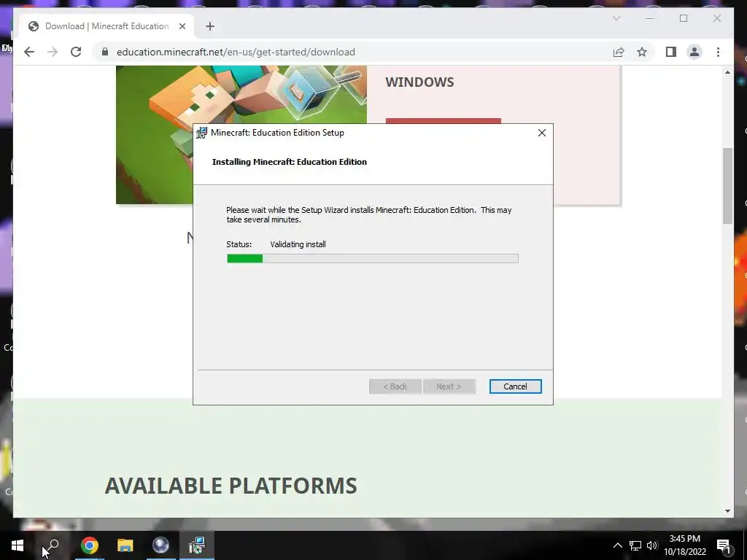This screenshot has height=560, width=747.
Task: Minimize the Chrome window
Action: tap(650, 18)
